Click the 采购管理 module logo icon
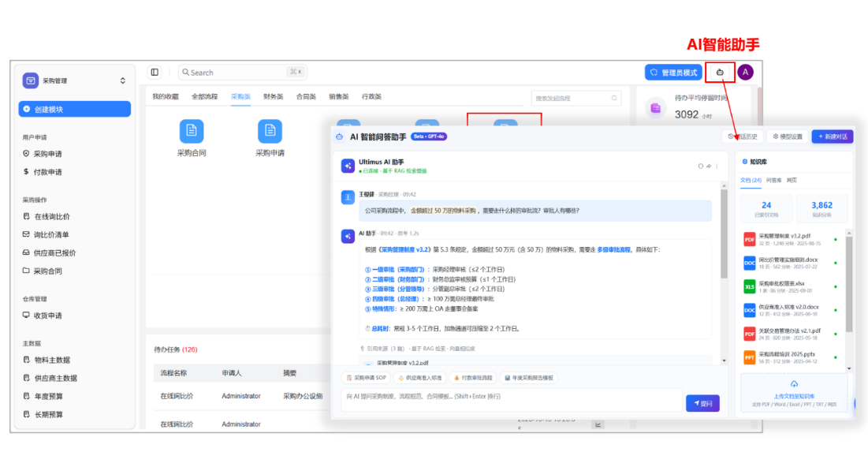 pos(31,80)
